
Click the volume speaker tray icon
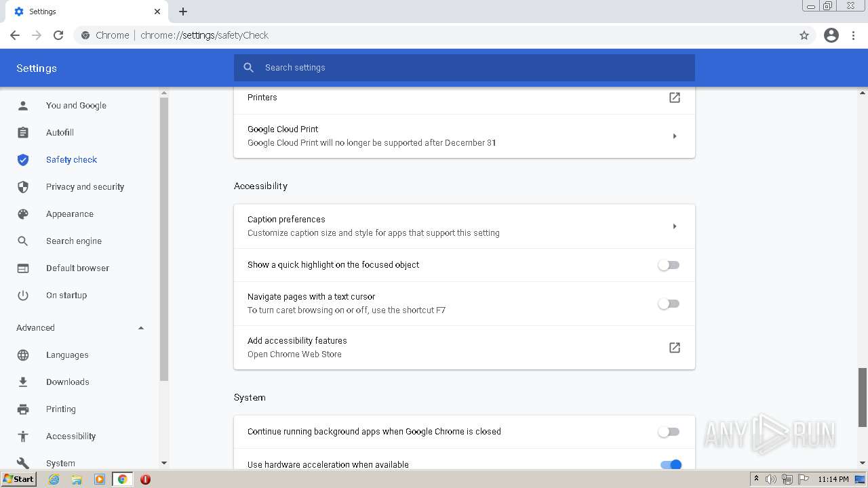click(x=771, y=479)
